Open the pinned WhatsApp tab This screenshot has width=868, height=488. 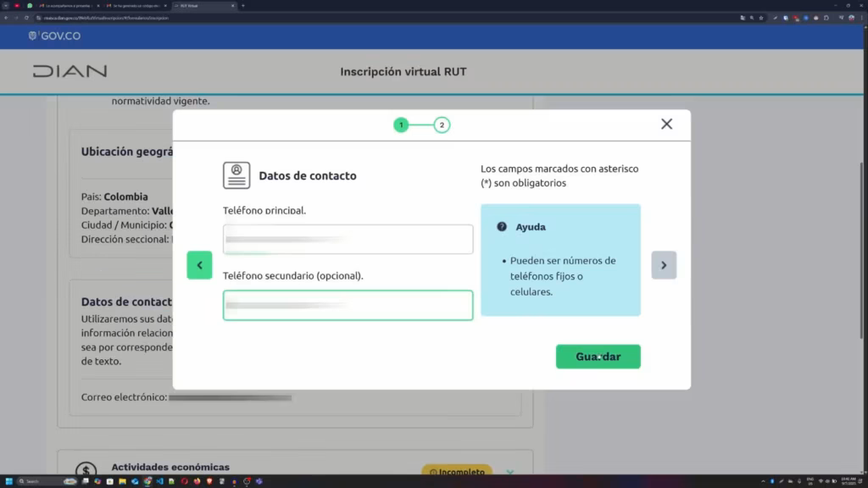point(30,6)
